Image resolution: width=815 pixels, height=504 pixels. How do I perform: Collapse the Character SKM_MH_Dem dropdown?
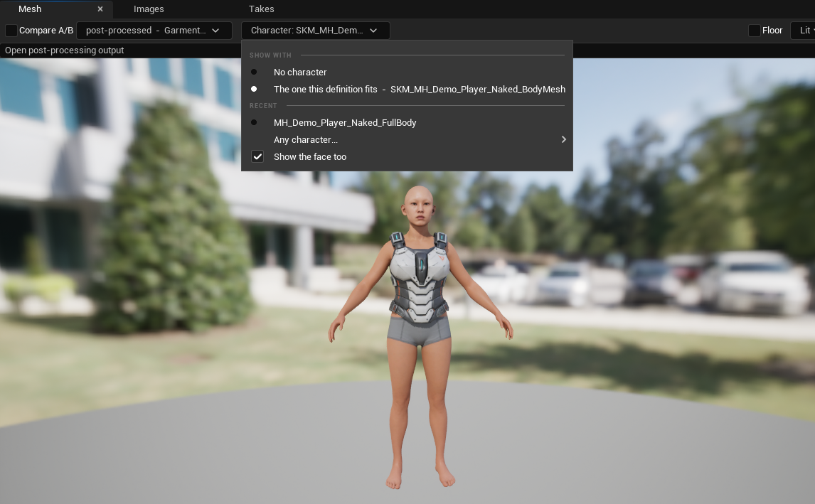point(316,30)
